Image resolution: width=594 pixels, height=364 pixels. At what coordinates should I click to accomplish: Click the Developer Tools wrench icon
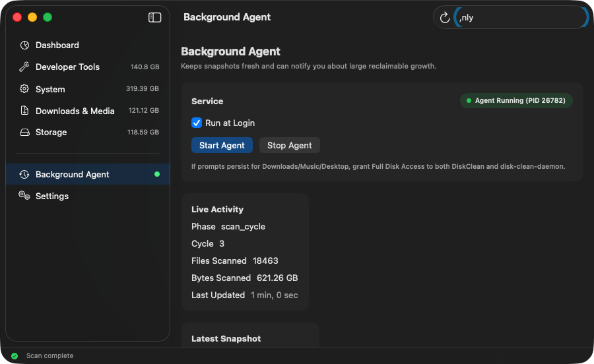[x=24, y=67]
